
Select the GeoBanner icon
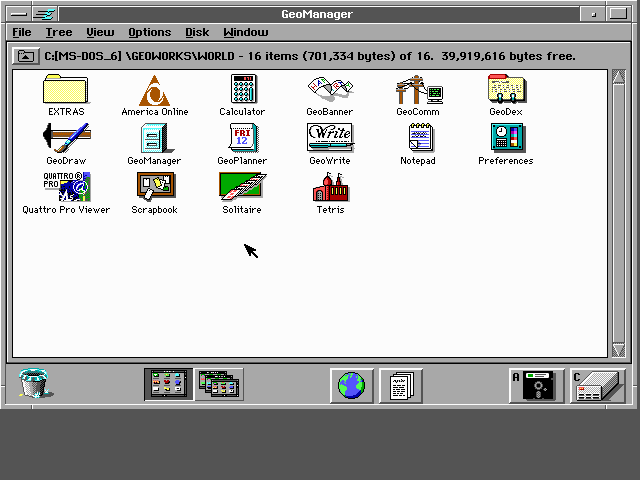coord(330,89)
